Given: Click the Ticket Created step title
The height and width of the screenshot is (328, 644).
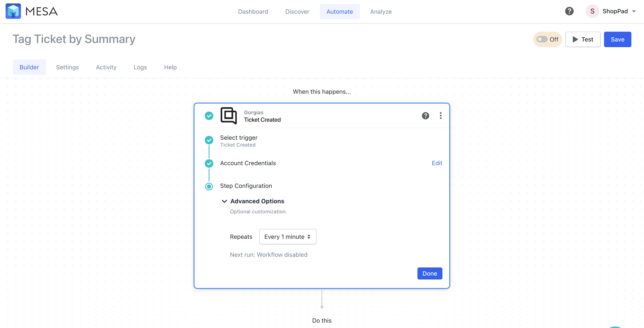Looking at the screenshot, I should coord(262,120).
